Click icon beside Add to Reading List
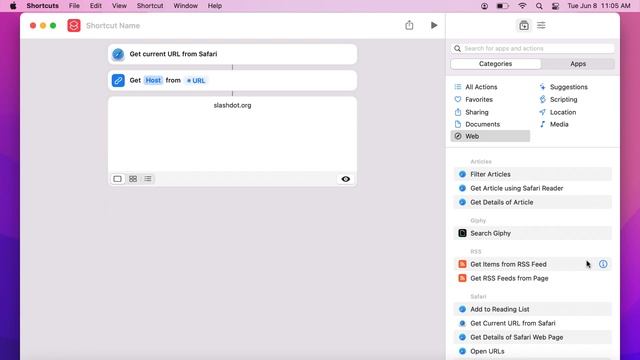The image size is (640, 360). tap(462, 309)
